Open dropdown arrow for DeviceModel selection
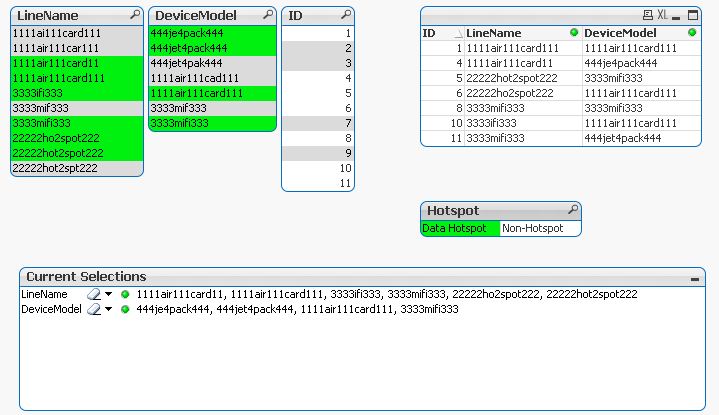This screenshot has height=415, width=719. click(x=108, y=309)
